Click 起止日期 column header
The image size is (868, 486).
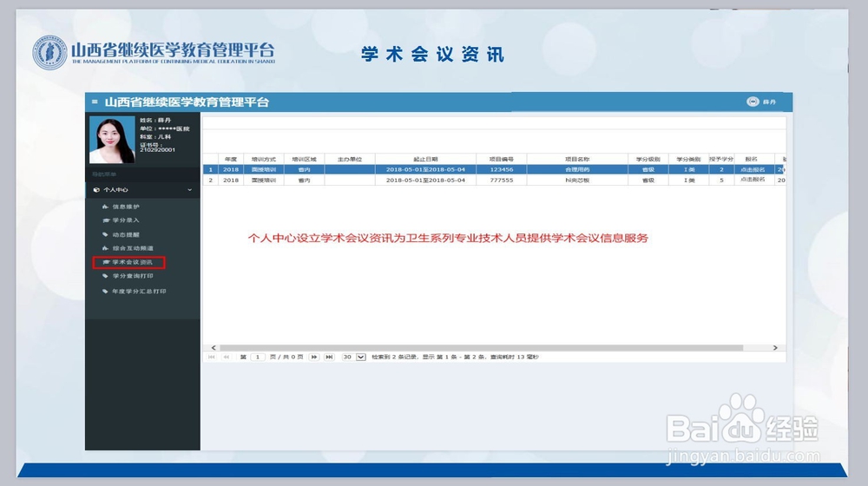tap(425, 159)
